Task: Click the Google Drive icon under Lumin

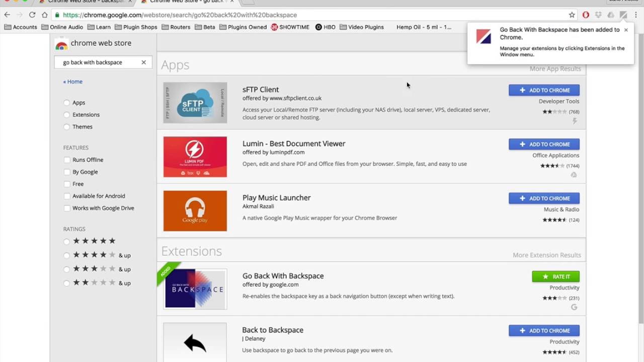Action: pos(574,175)
